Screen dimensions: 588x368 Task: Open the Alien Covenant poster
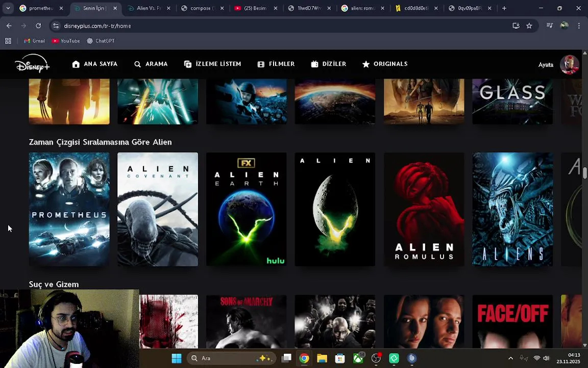[158, 209]
